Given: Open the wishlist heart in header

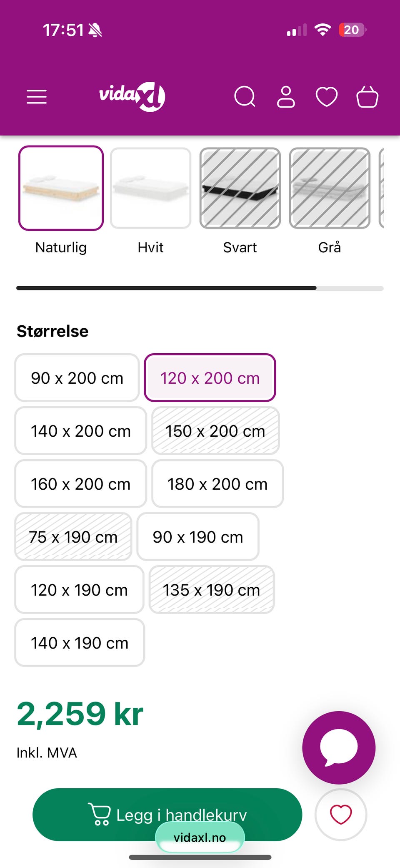Looking at the screenshot, I should pyautogui.click(x=327, y=97).
